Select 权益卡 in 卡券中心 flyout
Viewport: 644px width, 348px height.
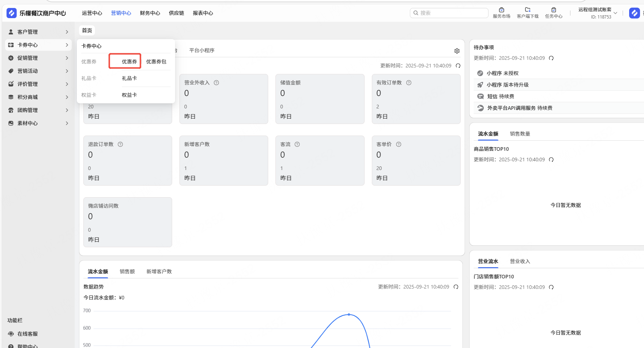[129, 95]
